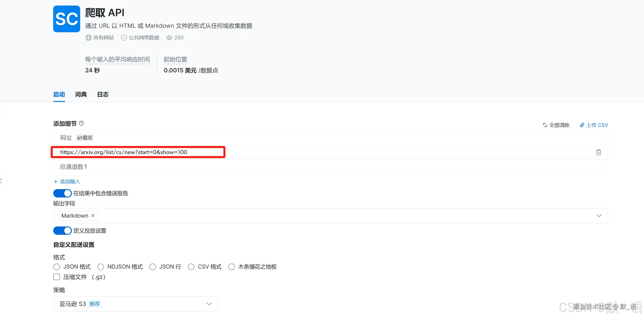
Task: Click the paperclip icon next to 上传 CSV
Action: point(582,125)
